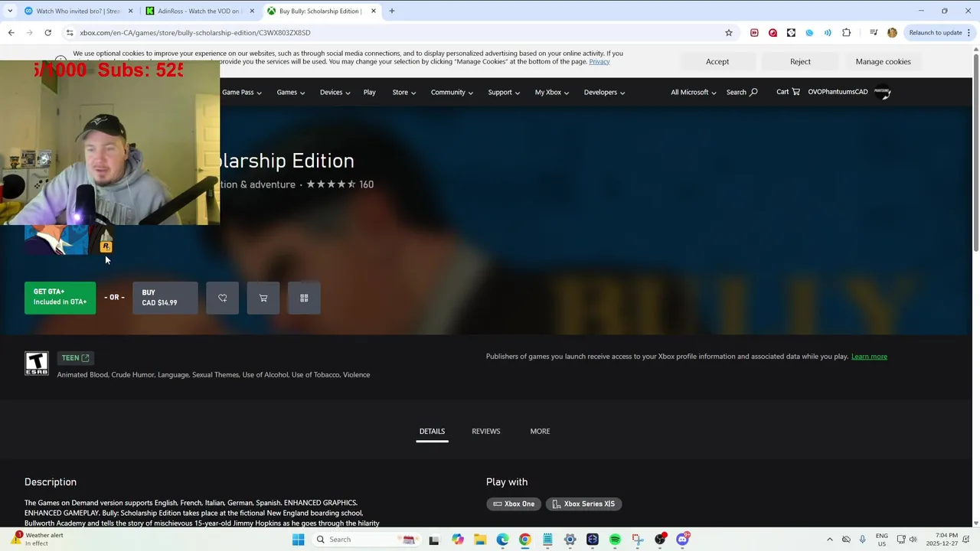This screenshot has height=551, width=980.
Task: Switch to the AdinRoss VOD browser tab
Action: [199, 11]
